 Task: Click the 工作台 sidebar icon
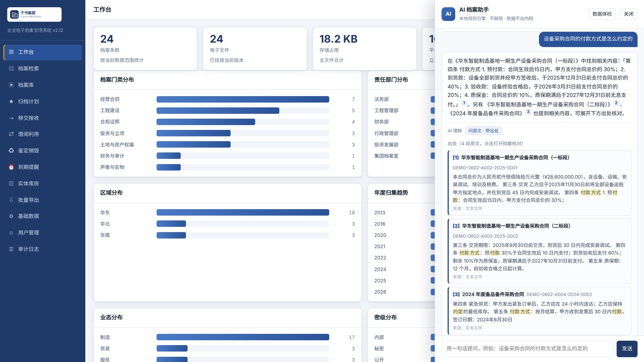tap(11, 52)
